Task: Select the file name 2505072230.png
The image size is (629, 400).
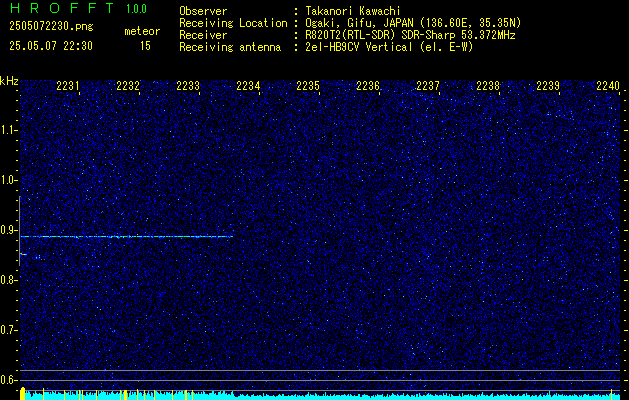Action: coord(51,27)
